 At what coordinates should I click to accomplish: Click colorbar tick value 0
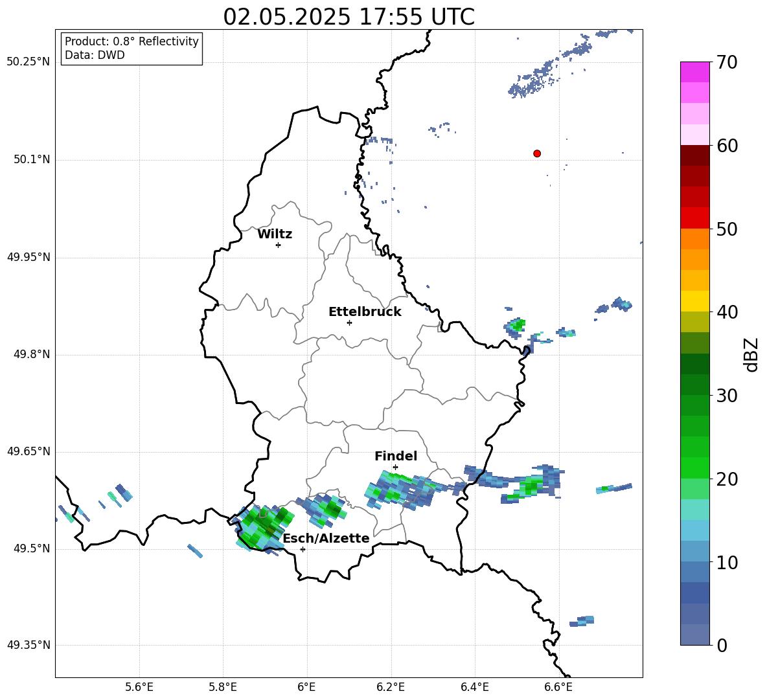[722, 646]
